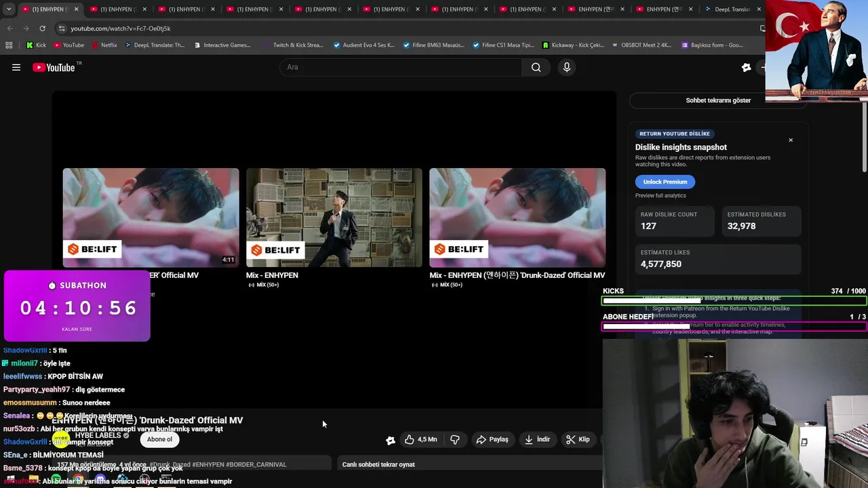Click the YouTube search field 'Ara'
868x488 pixels.
[x=401, y=67]
